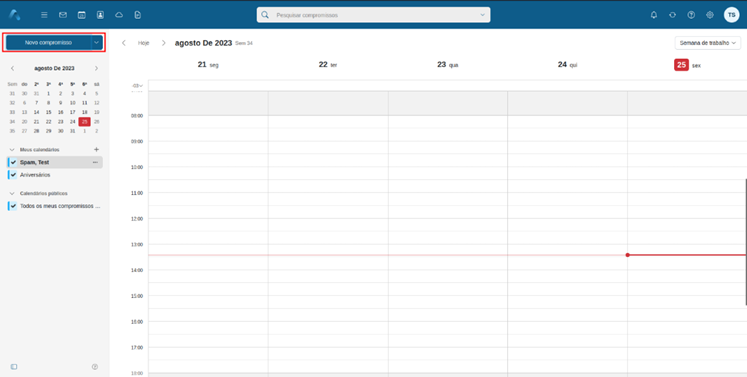This screenshot has height=377, width=747.
Task: Open the hamburger menu icon
Action: point(44,15)
